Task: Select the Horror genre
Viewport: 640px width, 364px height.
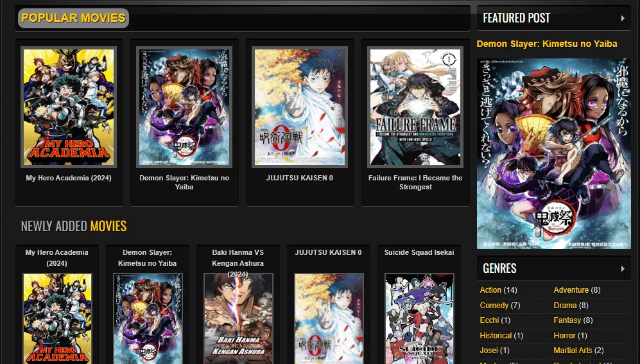Action: [564, 336]
